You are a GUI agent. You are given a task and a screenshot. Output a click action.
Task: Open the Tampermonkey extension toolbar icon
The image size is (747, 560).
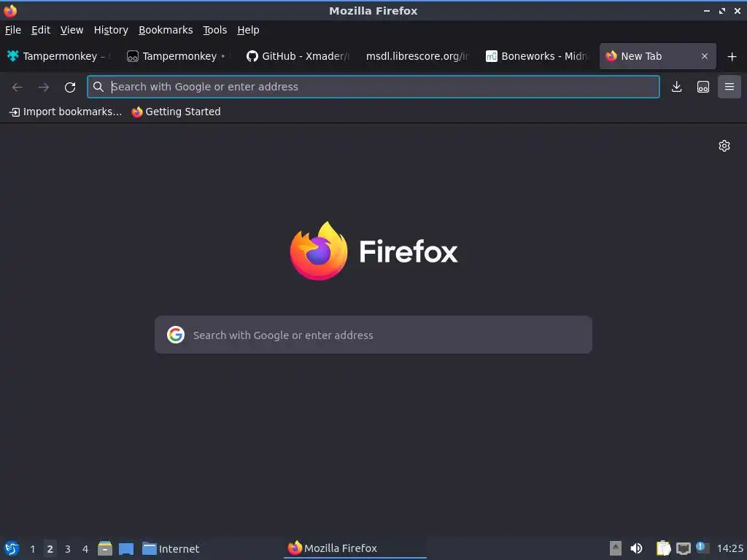[703, 87]
